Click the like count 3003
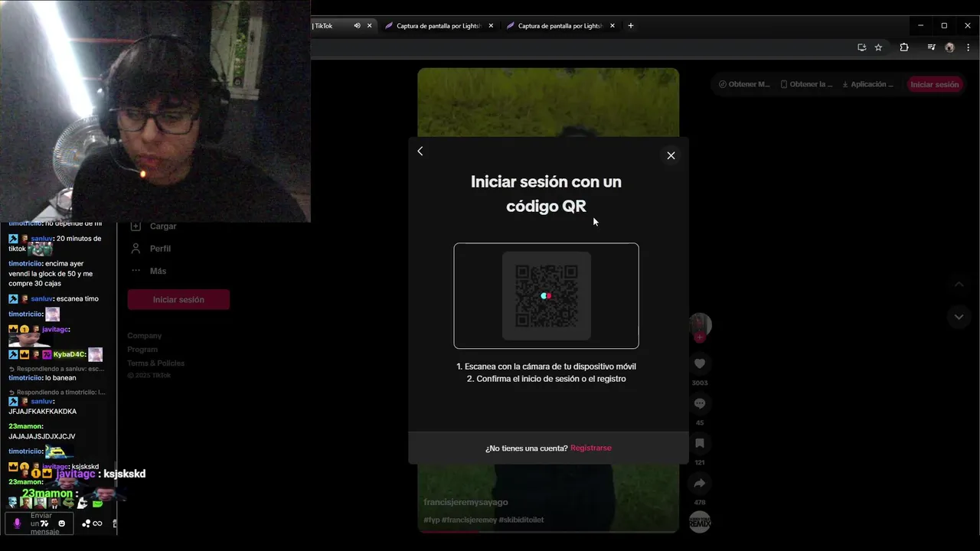The width and height of the screenshot is (980, 551). [x=700, y=383]
